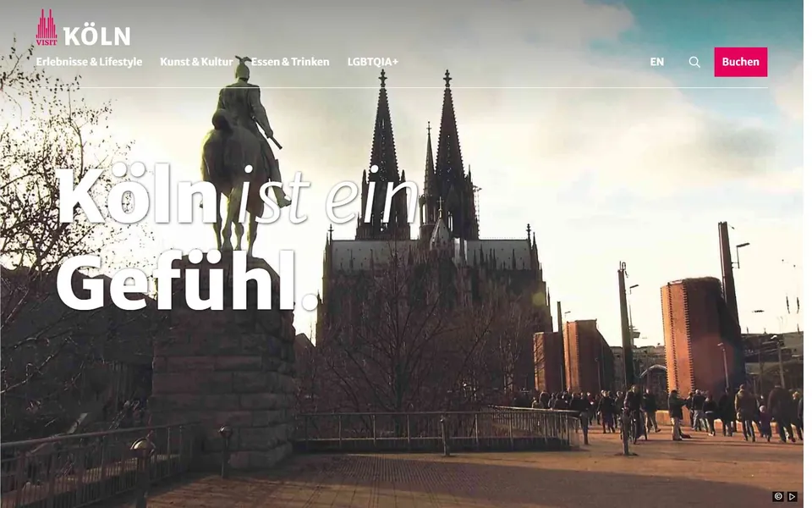Open Erlebnisse & Lifestyle menu
Screen dimensions: 812x508
89,62
